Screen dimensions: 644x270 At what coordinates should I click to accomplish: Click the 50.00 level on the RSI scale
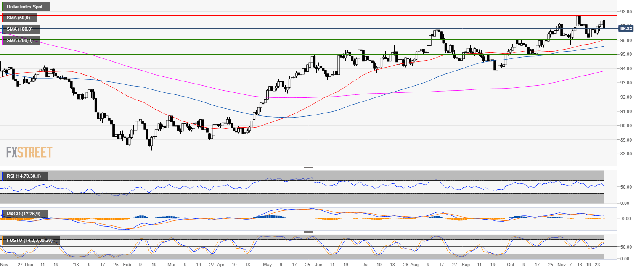click(625, 187)
